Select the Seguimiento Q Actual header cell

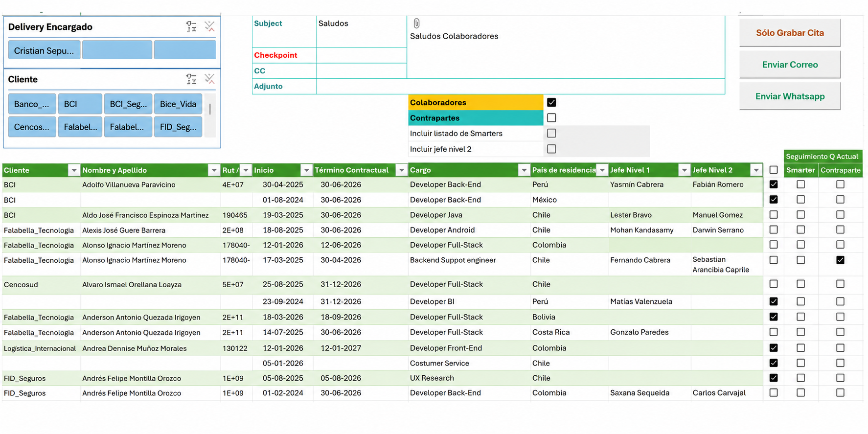(822, 157)
